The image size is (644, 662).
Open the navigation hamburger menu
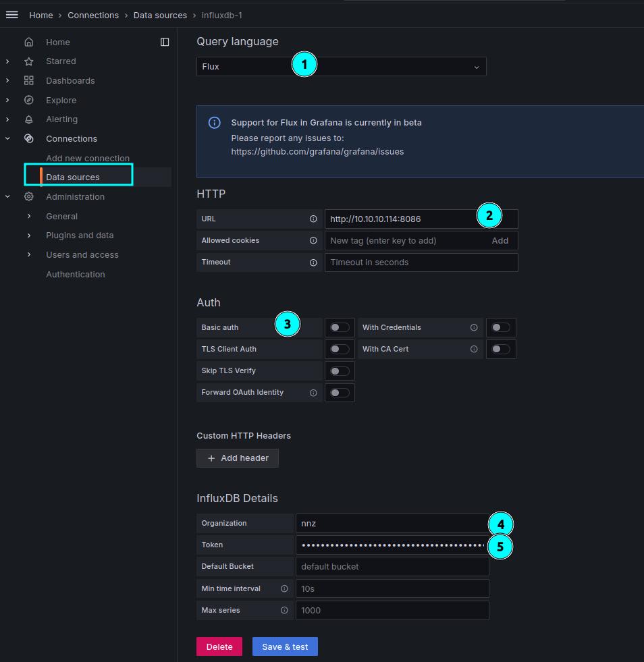point(11,15)
